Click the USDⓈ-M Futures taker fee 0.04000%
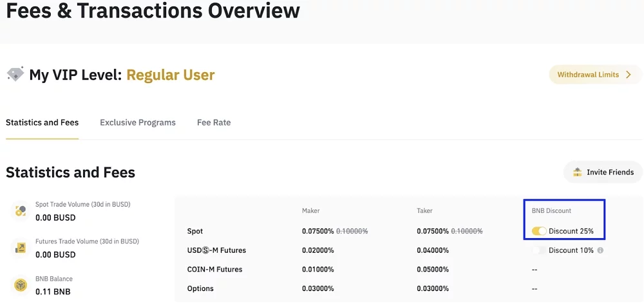The height and width of the screenshot is (307, 644). coord(433,250)
